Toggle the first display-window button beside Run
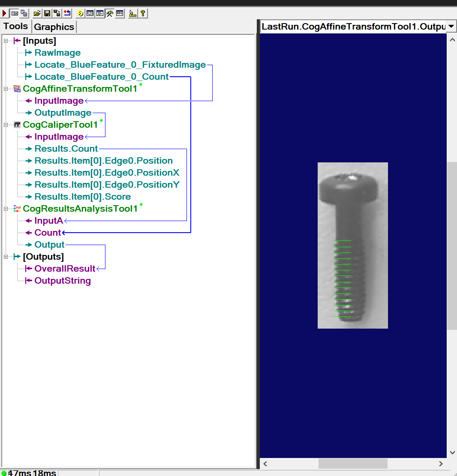457x476 pixels. click(14, 13)
